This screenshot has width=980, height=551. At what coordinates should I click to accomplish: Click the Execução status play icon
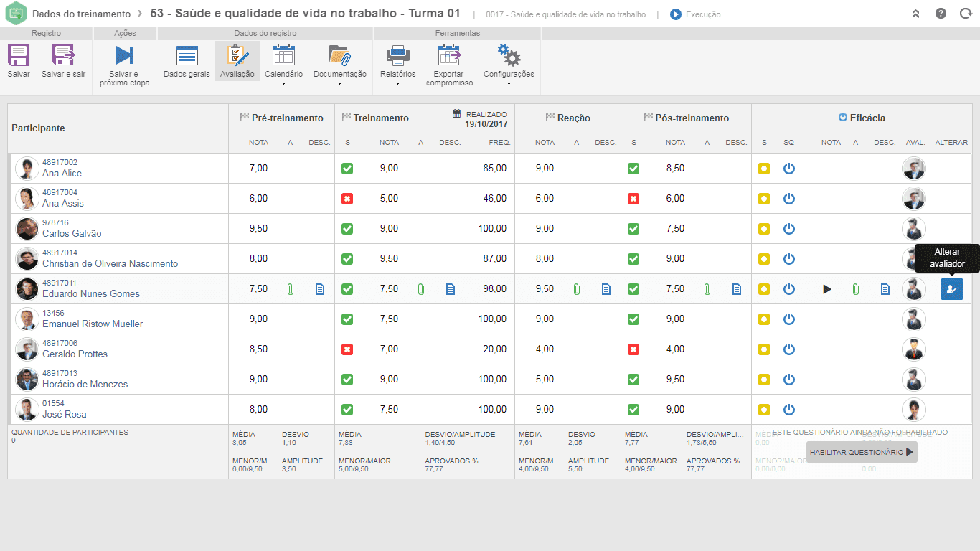click(676, 14)
